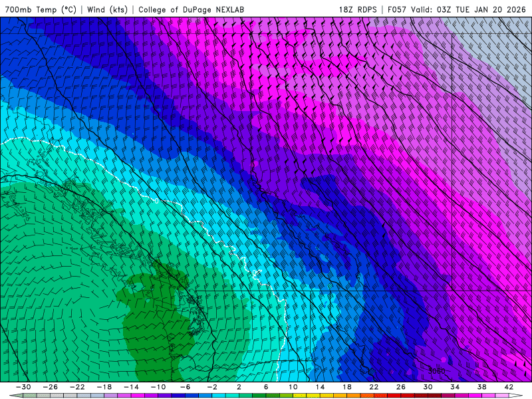Viewport: 532px width, 399px height.
Task: Click the "10" legend value
Action: 293,387
